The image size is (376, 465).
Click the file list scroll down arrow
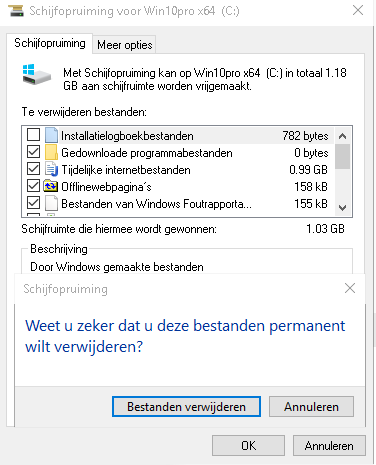[x=342, y=208]
